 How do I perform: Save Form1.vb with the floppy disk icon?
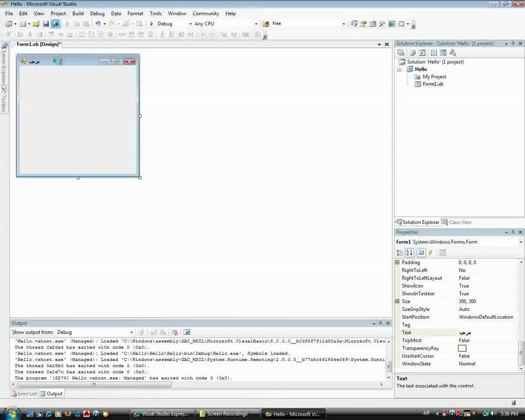coord(46,24)
